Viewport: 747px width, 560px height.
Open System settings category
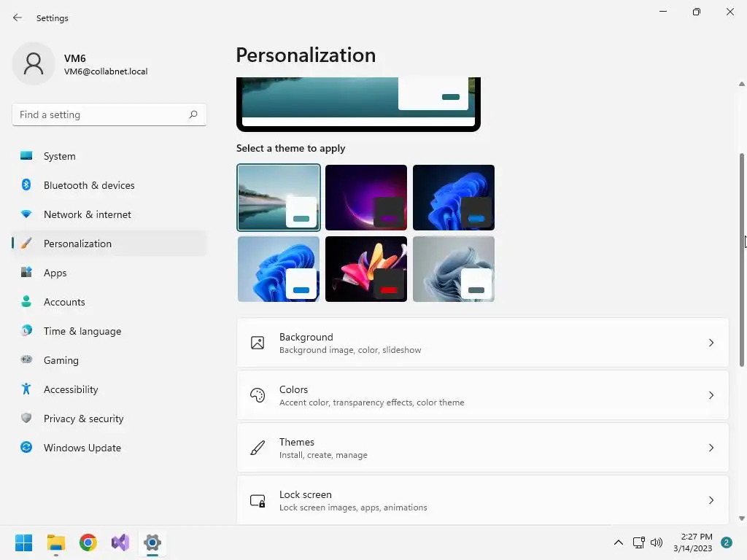(109, 156)
